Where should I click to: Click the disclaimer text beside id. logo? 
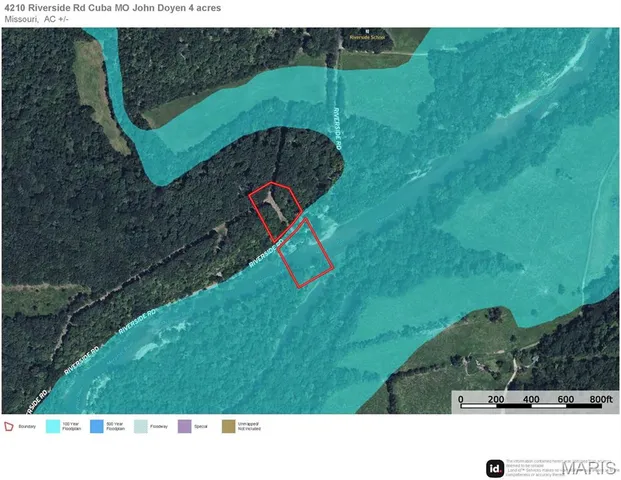533,468
